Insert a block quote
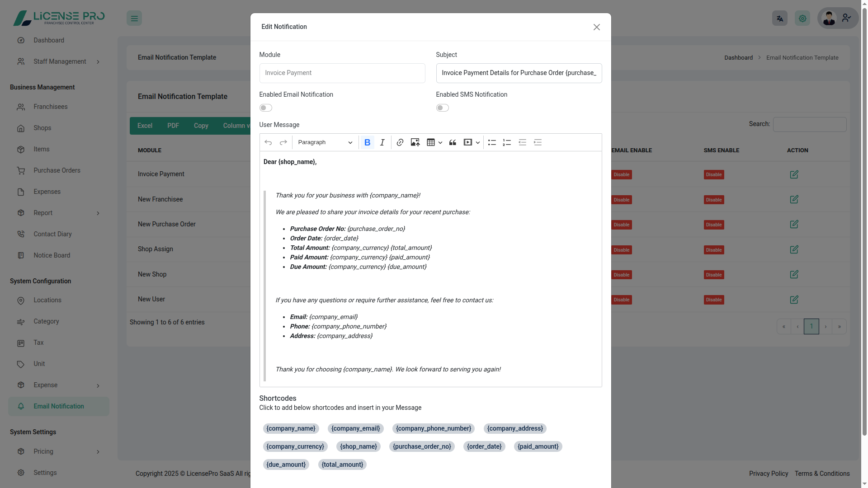This screenshot has height=488, width=868. tap(453, 142)
